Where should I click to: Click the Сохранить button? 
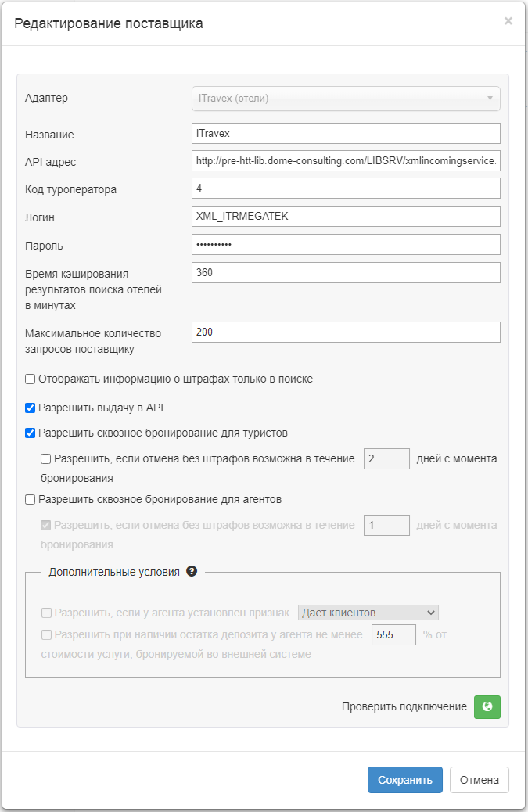(x=405, y=780)
